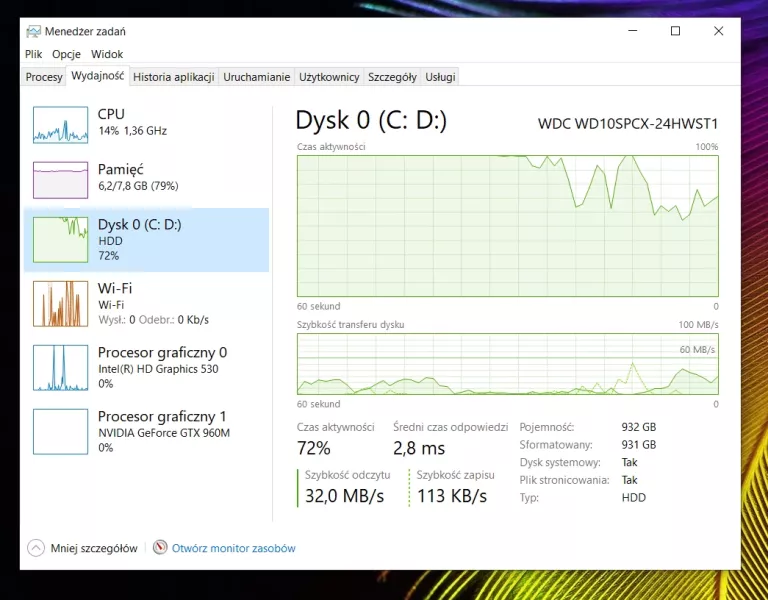This screenshot has width=768, height=600.
Task: Click the Dysk 0 (C: D:) heading
Action: pos(371,120)
